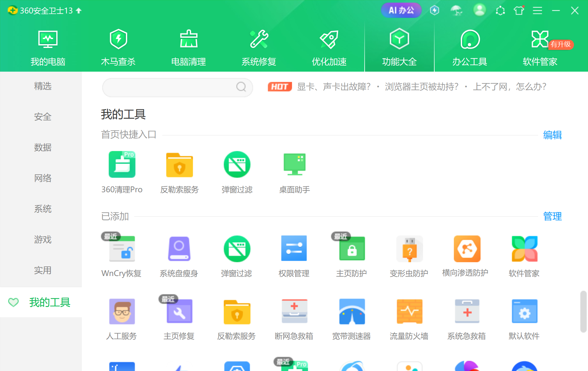
Task: Click the vertical scrollbar thumb
Action: tap(584, 312)
